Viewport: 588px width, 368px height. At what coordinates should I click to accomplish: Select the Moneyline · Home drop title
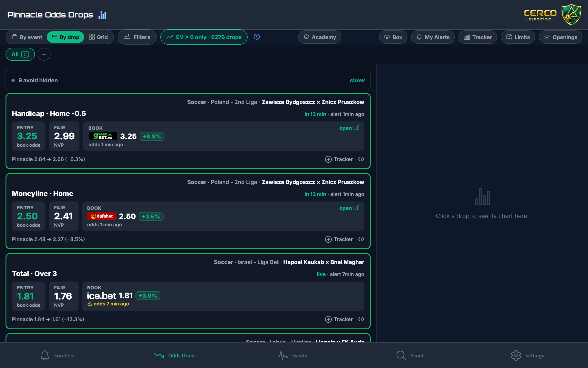[42, 193]
